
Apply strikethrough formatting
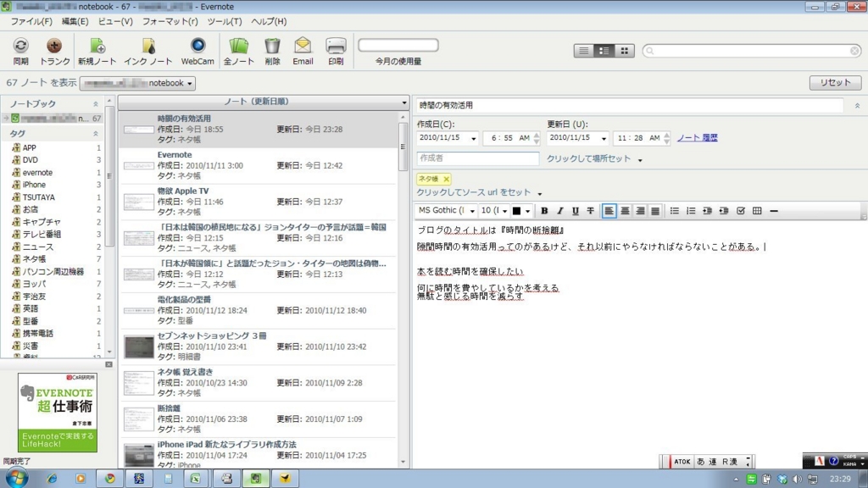coord(591,211)
